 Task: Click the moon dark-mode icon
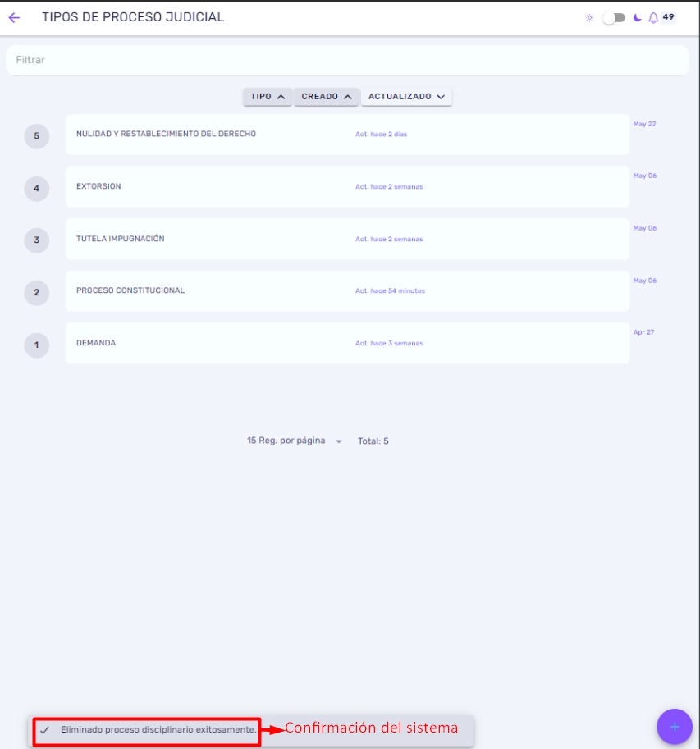[638, 18]
